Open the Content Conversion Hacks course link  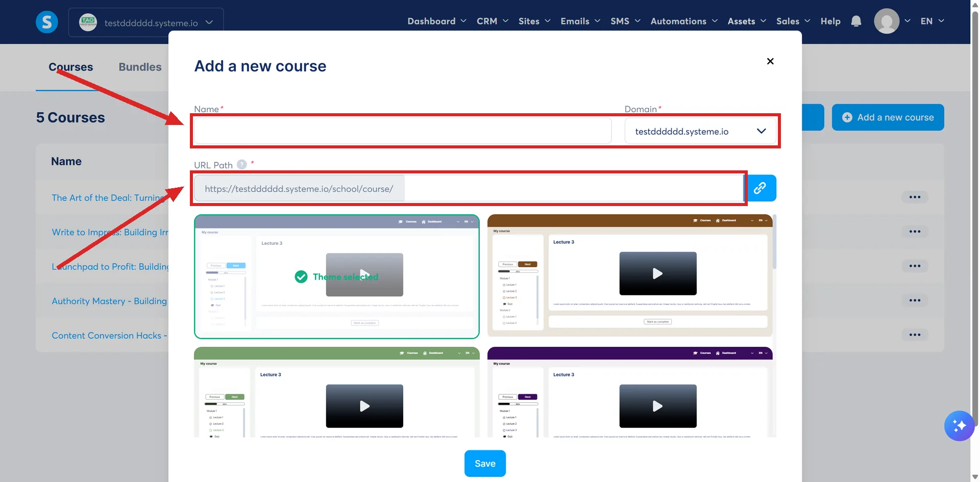(109, 336)
